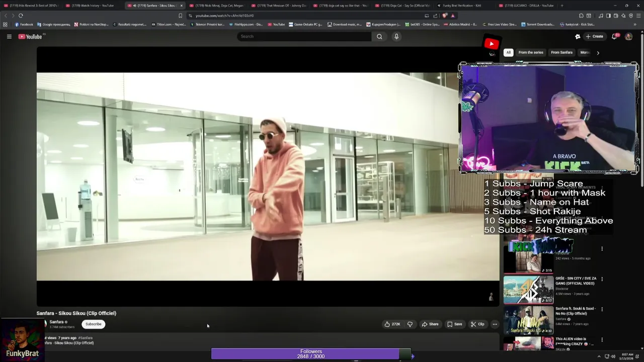This screenshot has height=362, width=644.
Task: Open the Sanfara No No video thumbnail
Action: 528,320
